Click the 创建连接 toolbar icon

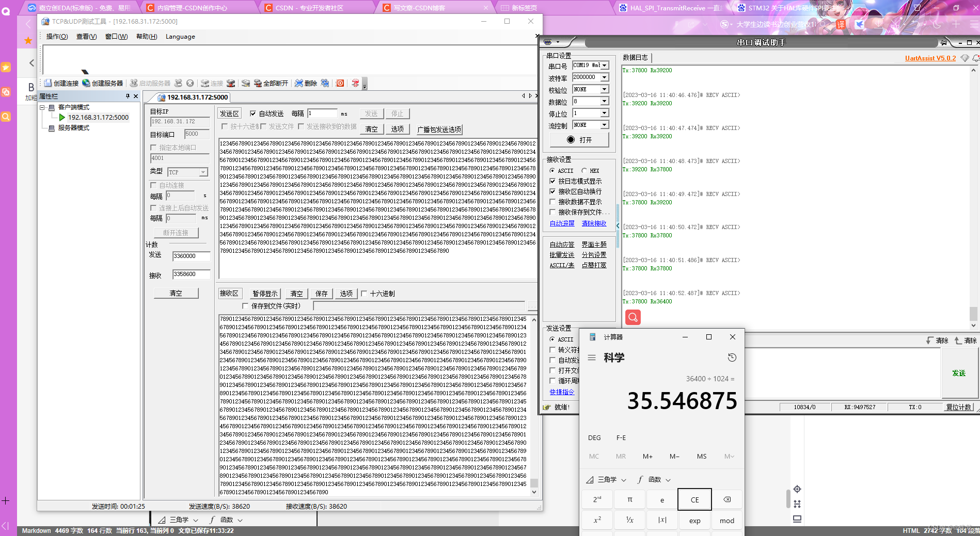click(x=49, y=83)
